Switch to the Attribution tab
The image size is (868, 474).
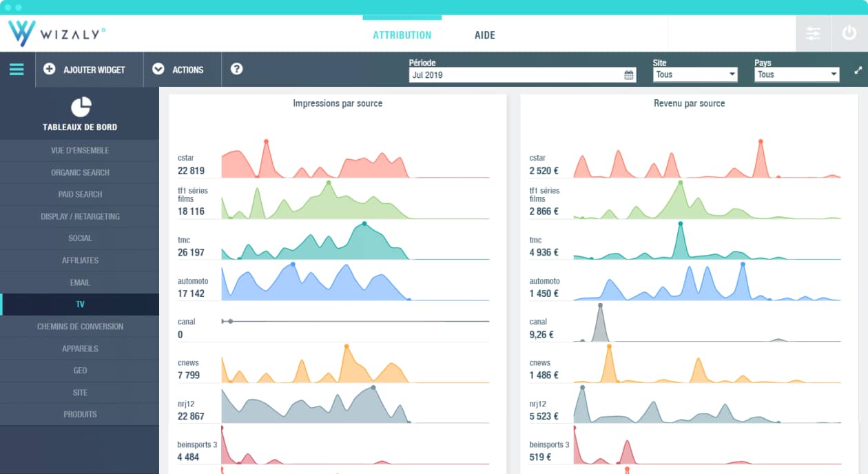click(x=402, y=35)
